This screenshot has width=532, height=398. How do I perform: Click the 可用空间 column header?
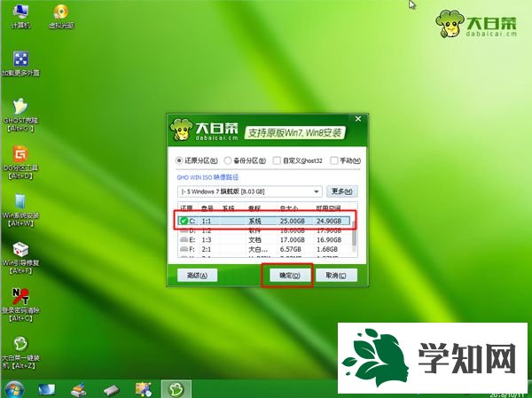click(x=328, y=208)
